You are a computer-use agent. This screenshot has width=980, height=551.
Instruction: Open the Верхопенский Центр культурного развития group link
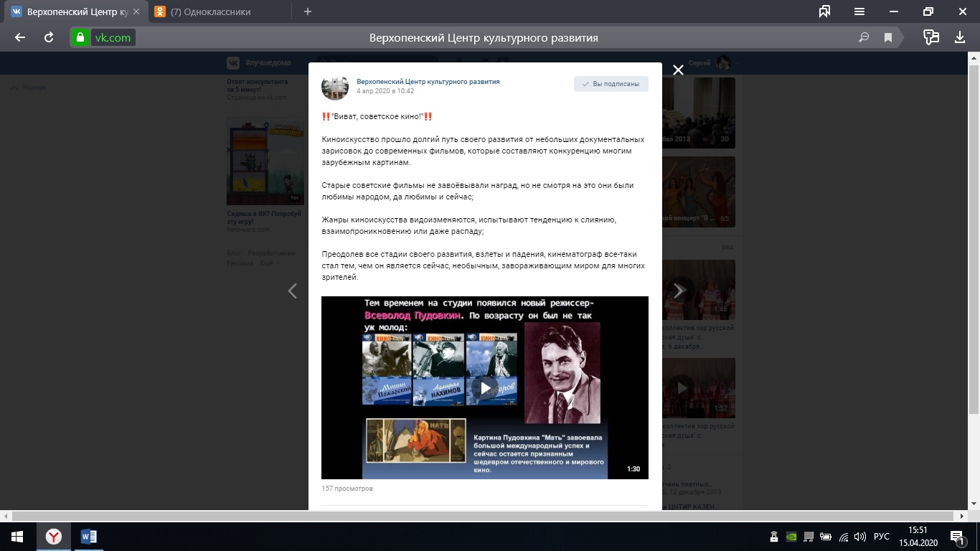[428, 82]
